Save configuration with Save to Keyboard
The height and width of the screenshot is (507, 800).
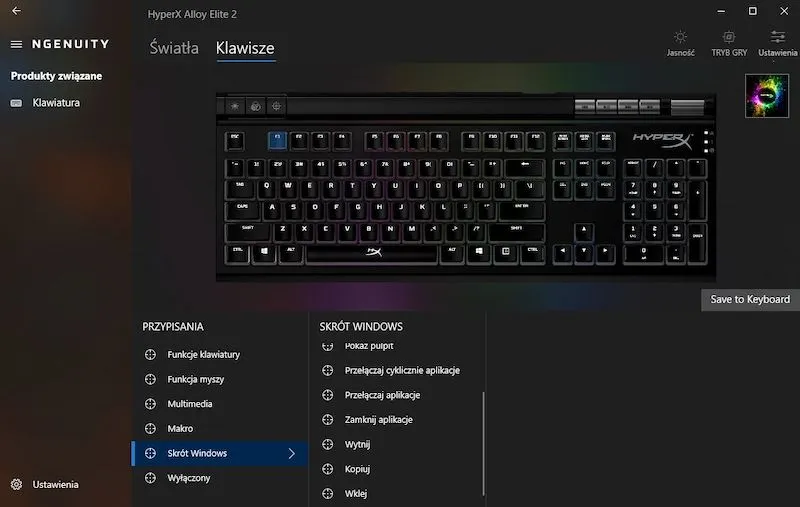(x=750, y=299)
